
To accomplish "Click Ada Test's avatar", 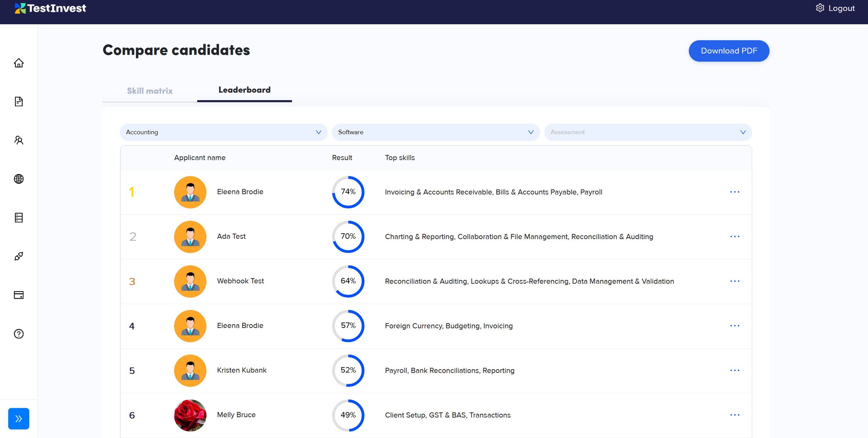I will tap(190, 237).
